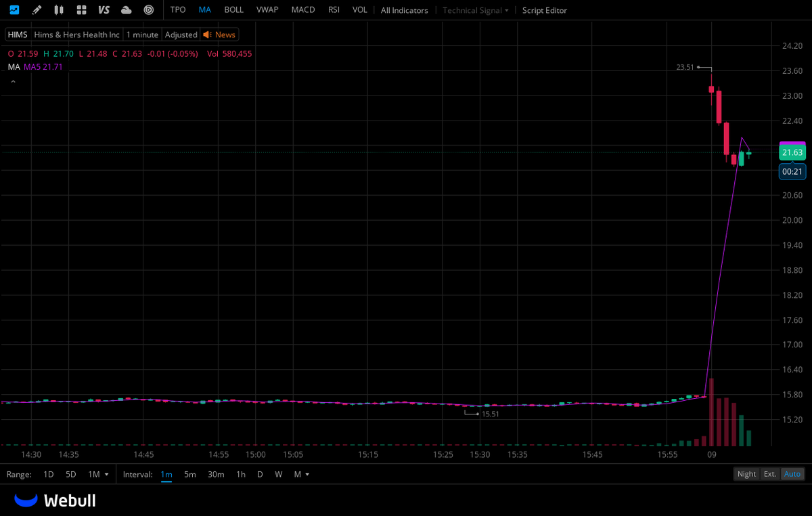Viewport: 812px width, 516px height.
Task: Click the HIMS ticker symbol label
Action: [18, 35]
